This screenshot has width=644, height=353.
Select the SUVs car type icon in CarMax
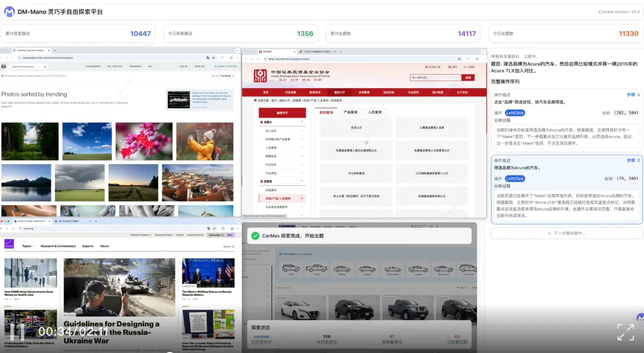(291, 269)
